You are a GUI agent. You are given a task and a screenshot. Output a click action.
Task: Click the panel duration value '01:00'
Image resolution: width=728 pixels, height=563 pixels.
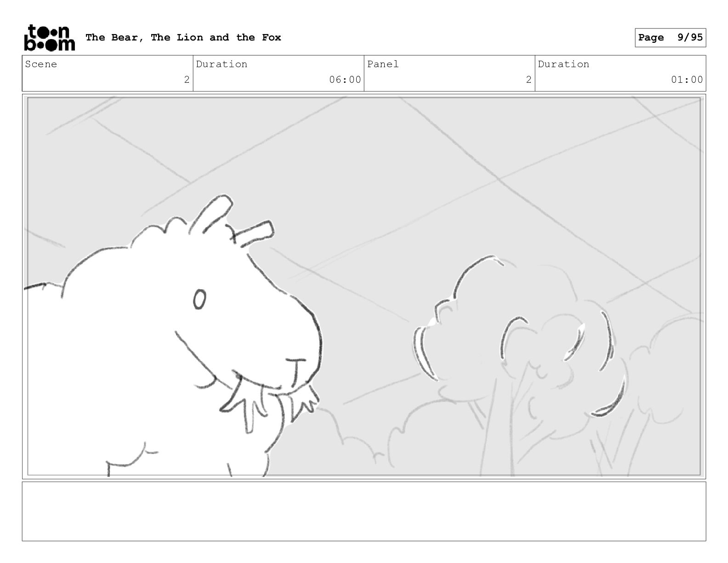tap(687, 80)
